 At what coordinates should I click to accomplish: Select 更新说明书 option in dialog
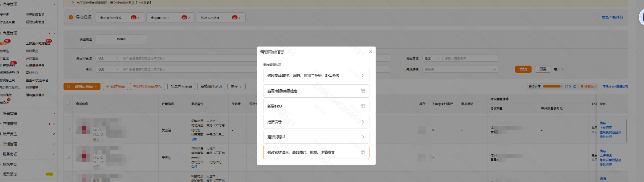point(316,137)
